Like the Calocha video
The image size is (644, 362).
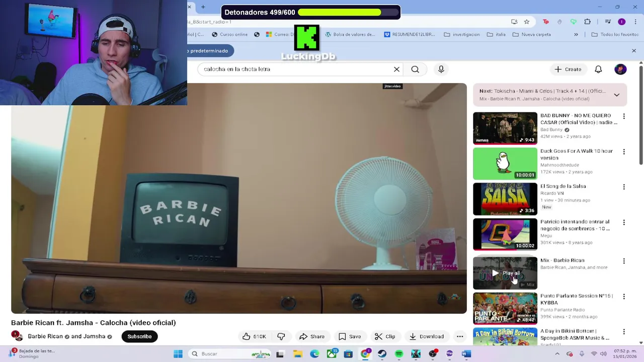click(254, 336)
